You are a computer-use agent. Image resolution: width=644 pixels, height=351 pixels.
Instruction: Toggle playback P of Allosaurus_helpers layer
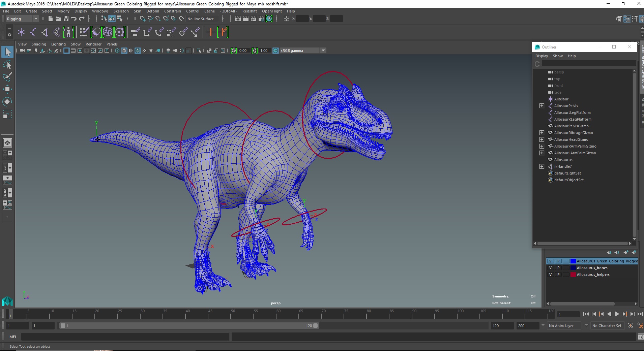coord(558,275)
